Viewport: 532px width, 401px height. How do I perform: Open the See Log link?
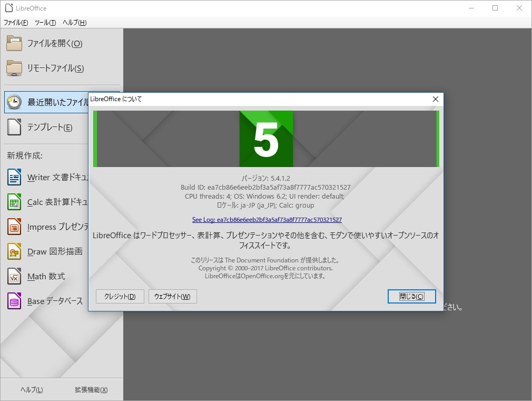[266, 220]
